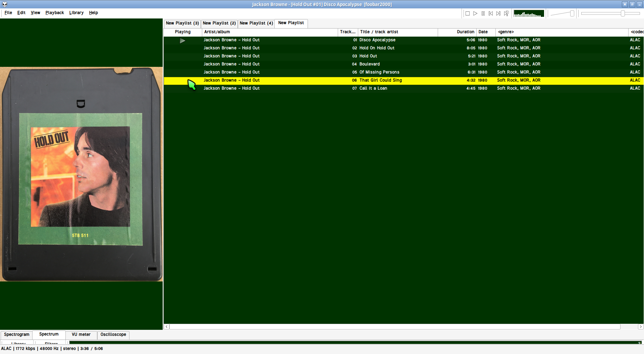Open the Help menu
The width and height of the screenshot is (644, 354).
(x=94, y=13)
